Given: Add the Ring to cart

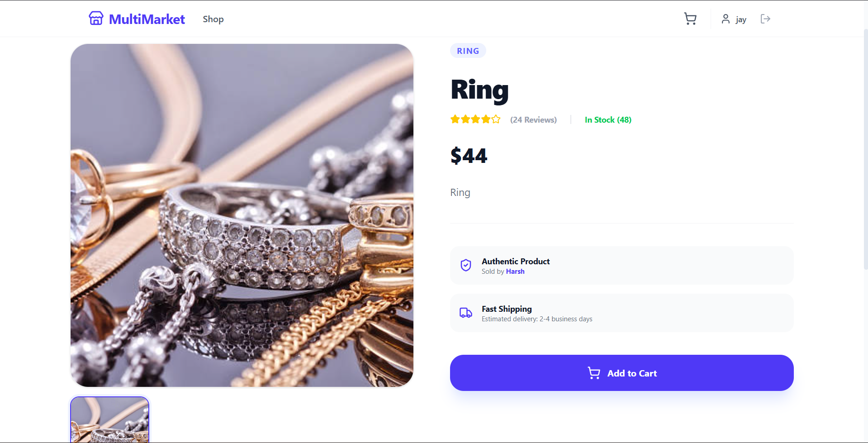Looking at the screenshot, I should coord(621,373).
